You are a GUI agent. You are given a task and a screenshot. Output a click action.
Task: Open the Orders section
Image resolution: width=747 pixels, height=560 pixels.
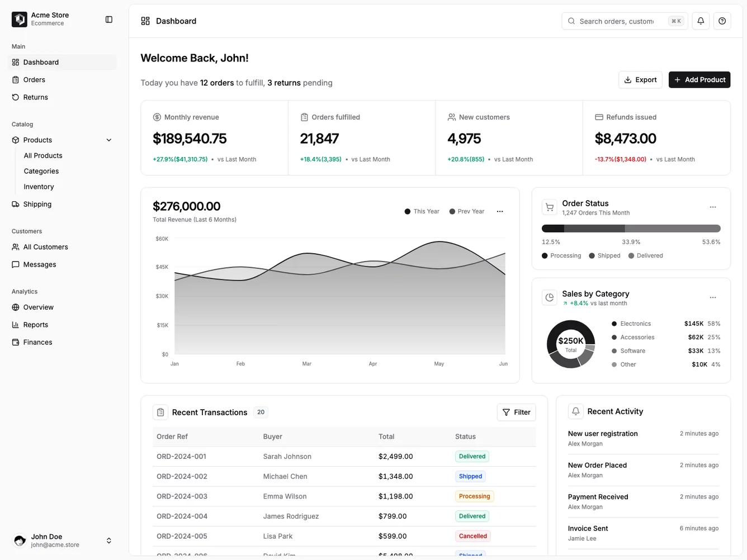[x=34, y=79]
